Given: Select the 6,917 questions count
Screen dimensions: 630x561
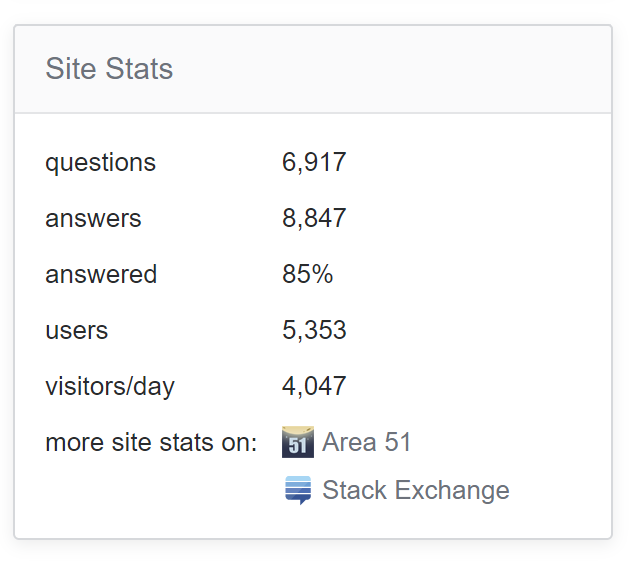Looking at the screenshot, I should tap(314, 162).
